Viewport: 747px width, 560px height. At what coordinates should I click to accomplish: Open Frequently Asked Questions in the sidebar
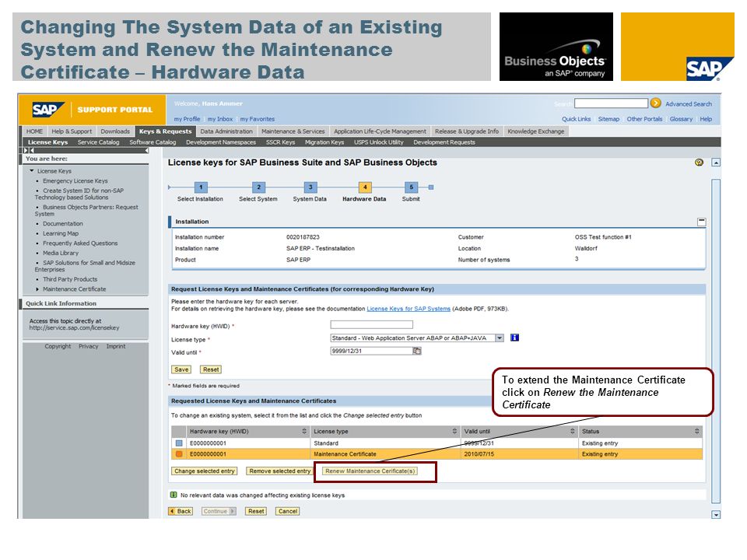click(x=80, y=243)
